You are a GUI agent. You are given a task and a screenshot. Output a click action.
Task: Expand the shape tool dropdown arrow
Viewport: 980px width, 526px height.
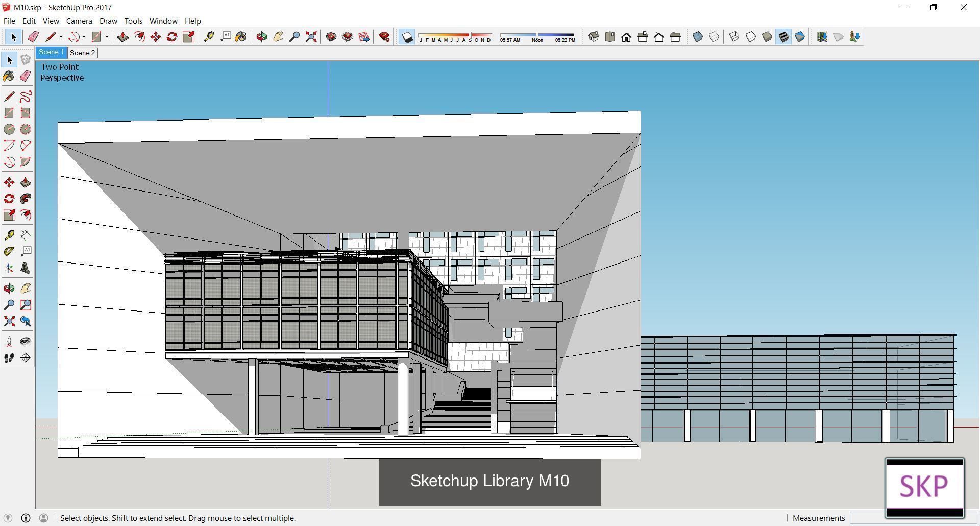tap(107, 37)
